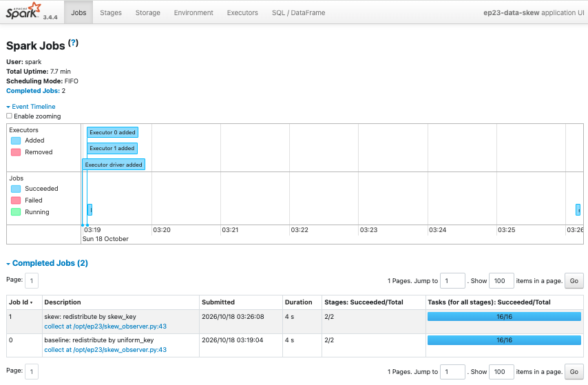Click the succeeded job bar near 03:19
Screen dimensions: 588x385
click(90, 209)
